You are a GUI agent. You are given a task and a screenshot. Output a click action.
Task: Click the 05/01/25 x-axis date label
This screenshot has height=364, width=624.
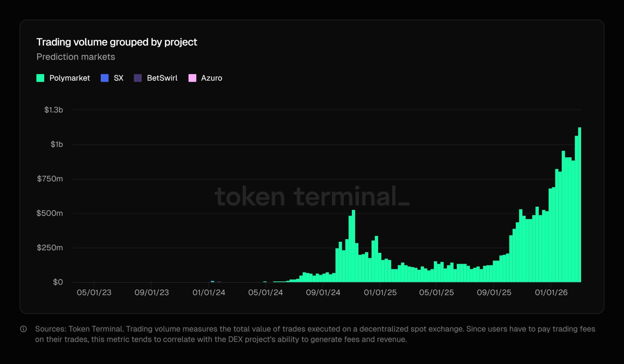tap(436, 292)
